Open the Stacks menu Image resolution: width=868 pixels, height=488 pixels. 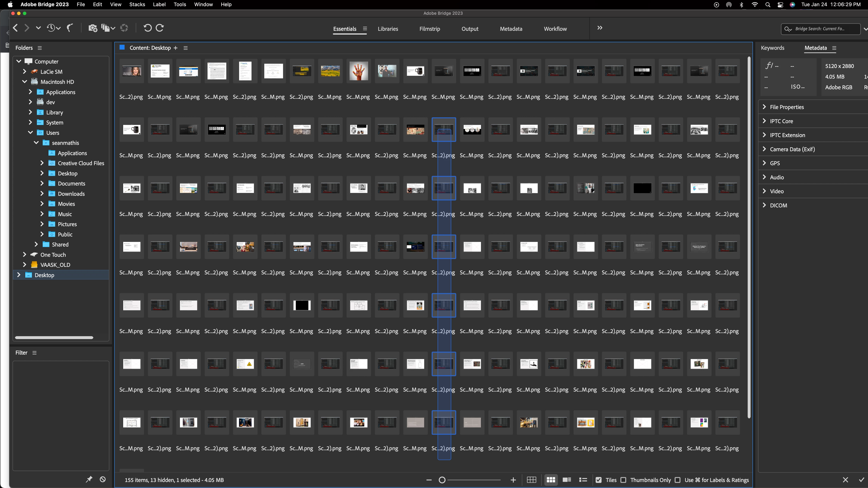click(x=137, y=4)
